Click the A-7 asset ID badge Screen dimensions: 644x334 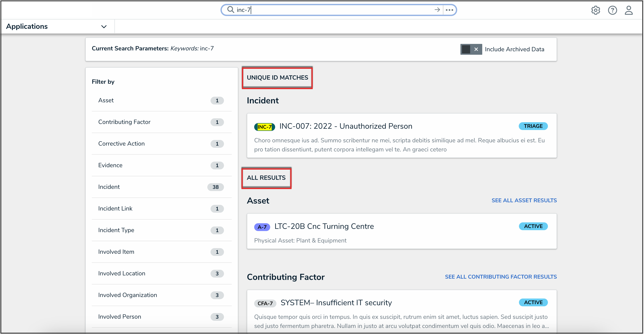tap(262, 227)
